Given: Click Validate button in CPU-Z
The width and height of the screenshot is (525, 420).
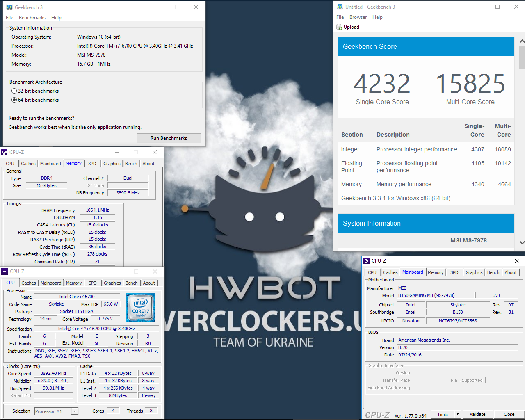Looking at the screenshot, I should tap(477, 414).
